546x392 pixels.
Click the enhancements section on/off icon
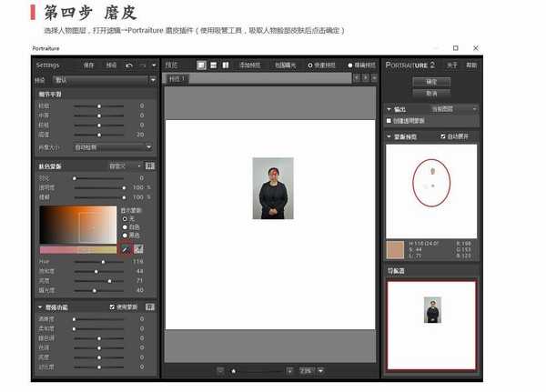pyautogui.click(x=150, y=307)
